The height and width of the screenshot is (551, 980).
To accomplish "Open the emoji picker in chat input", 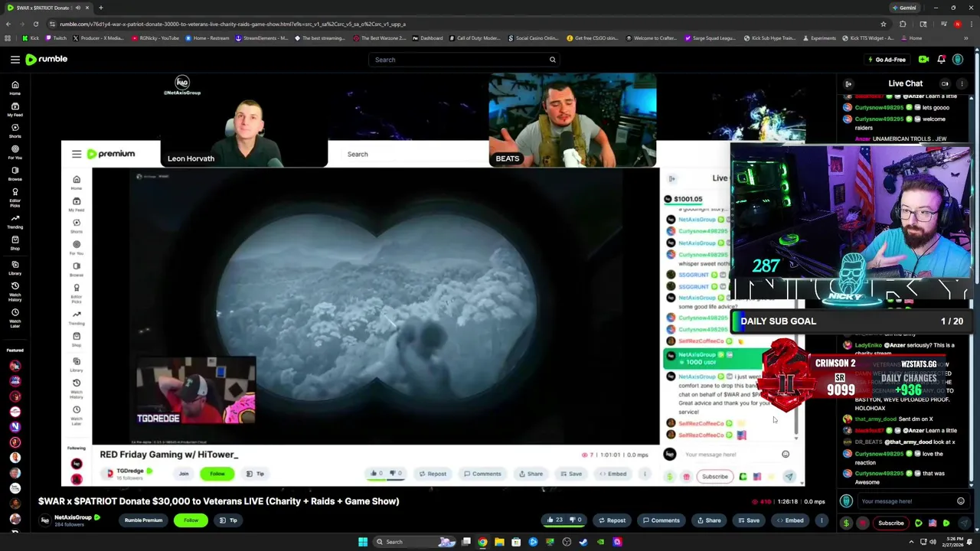I will tap(960, 501).
